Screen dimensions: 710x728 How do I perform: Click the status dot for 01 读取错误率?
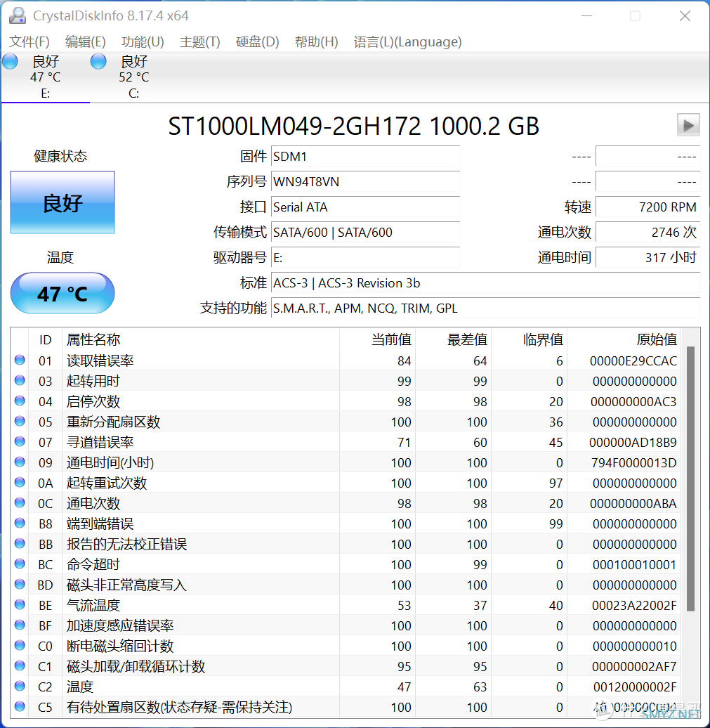(20, 360)
